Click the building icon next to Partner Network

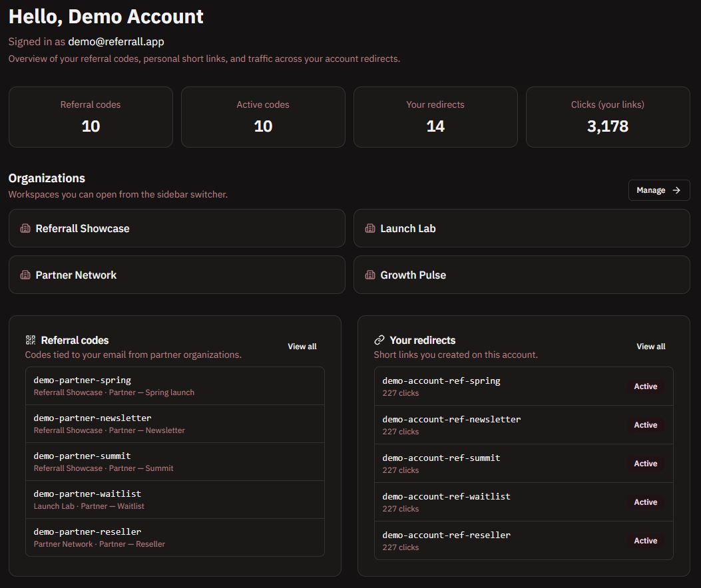tap(25, 274)
